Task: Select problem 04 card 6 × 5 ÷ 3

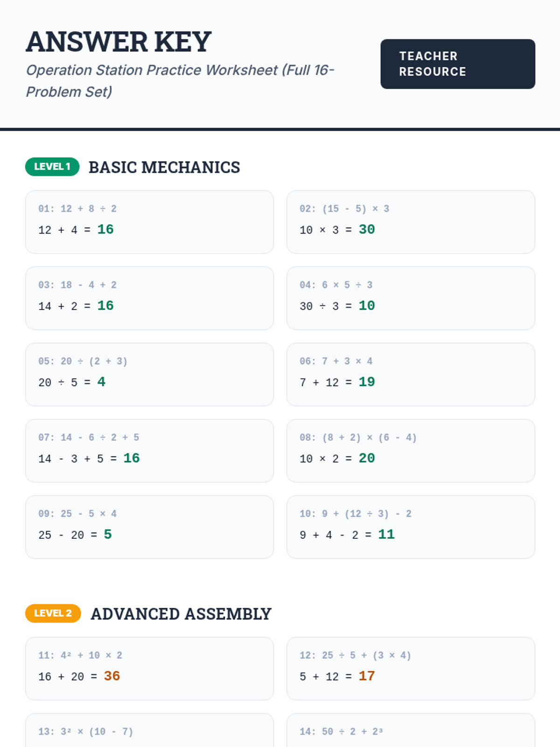Action: pyautogui.click(x=411, y=298)
